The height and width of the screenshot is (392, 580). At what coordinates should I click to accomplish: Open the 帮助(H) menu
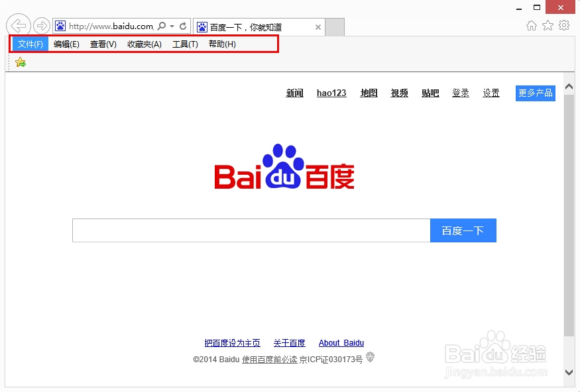click(222, 44)
